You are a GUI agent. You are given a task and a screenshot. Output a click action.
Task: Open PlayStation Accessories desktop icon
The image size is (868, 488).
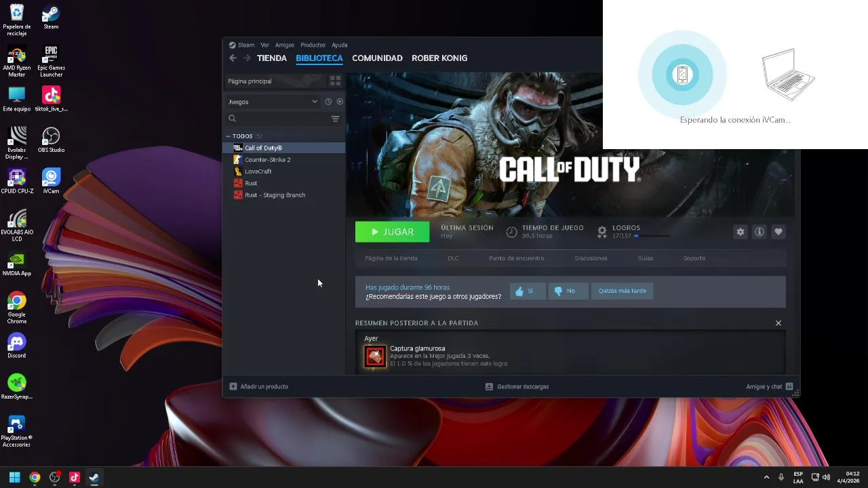click(x=17, y=431)
